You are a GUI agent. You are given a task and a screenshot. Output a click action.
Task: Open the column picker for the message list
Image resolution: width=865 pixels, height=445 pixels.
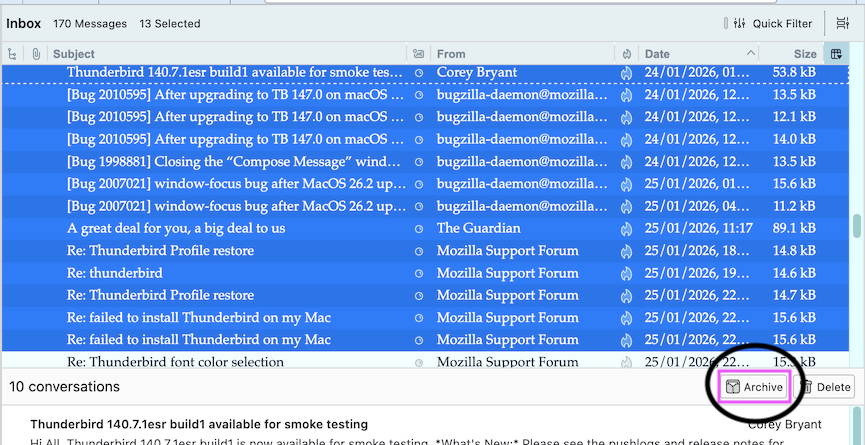tap(836, 54)
